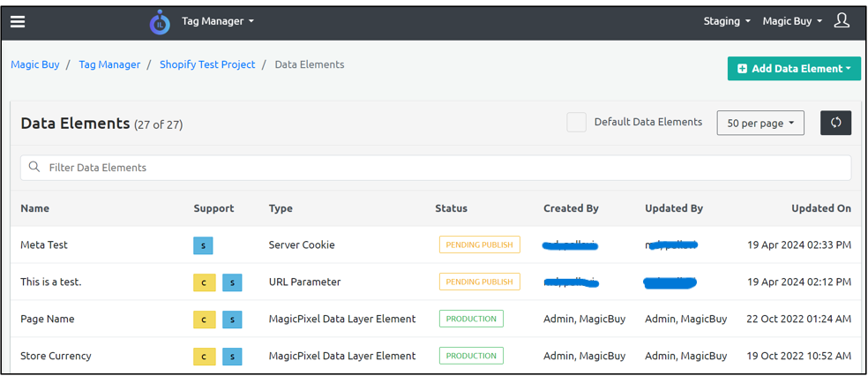Navigate to Magic Buy breadcrumb link
This screenshot has height=376, width=868.
click(x=35, y=64)
